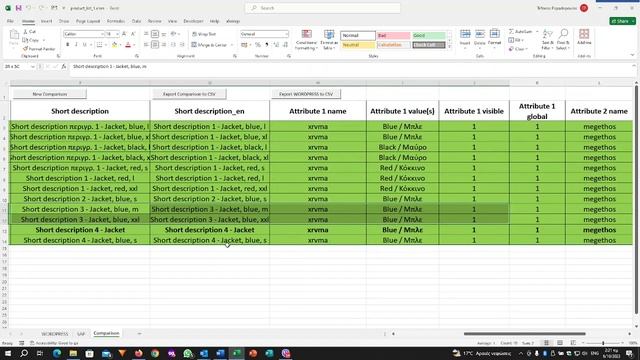Switch to the SAP sheet tab
The image size is (640, 360).
(x=81, y=334)
